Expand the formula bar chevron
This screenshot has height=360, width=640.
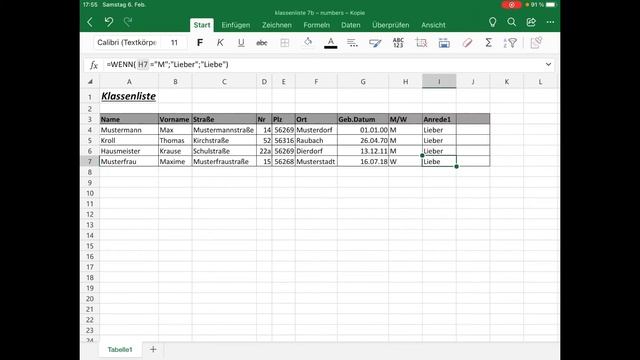point(548,64)
